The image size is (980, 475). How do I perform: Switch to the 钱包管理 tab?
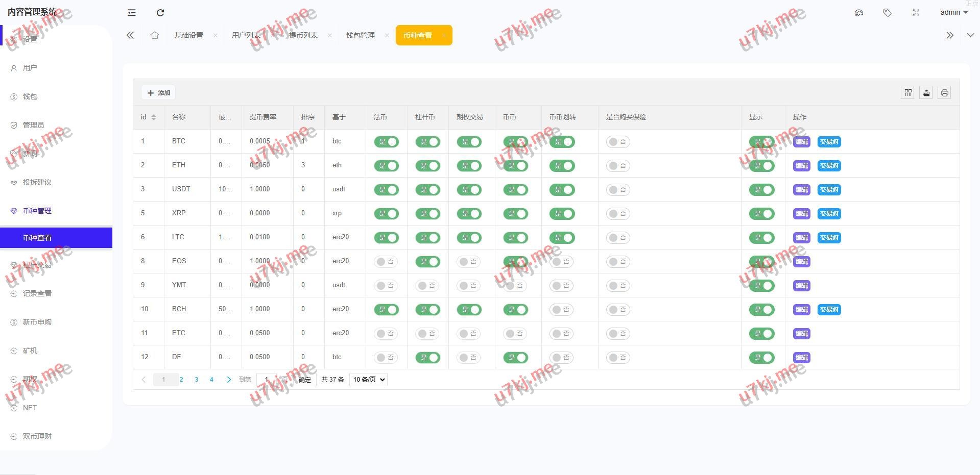(361, 35)
